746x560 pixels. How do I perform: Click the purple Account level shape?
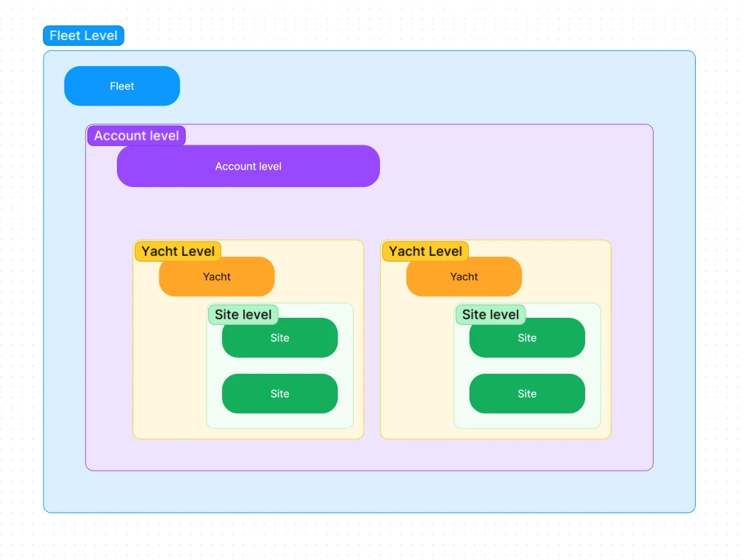pyautogui.click(x=248, y=166)
